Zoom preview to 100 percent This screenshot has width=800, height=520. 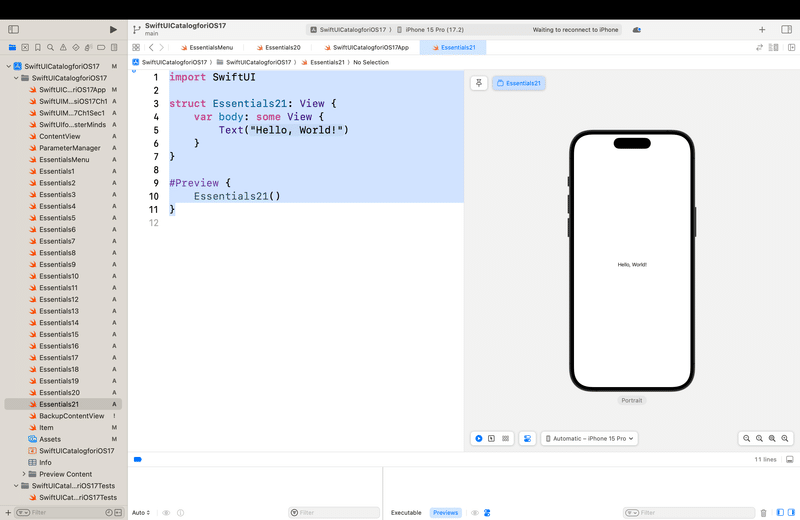(x=759, y=438)
